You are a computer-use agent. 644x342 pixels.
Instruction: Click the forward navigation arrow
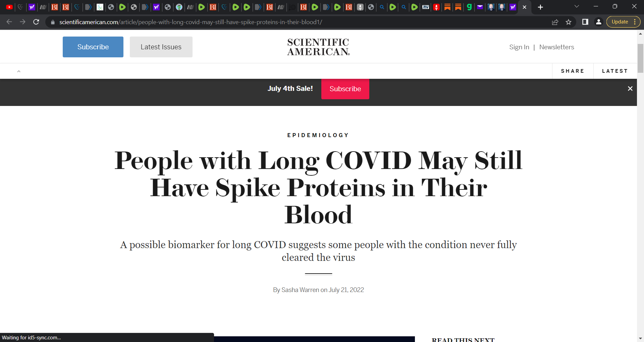click(22, 22)
